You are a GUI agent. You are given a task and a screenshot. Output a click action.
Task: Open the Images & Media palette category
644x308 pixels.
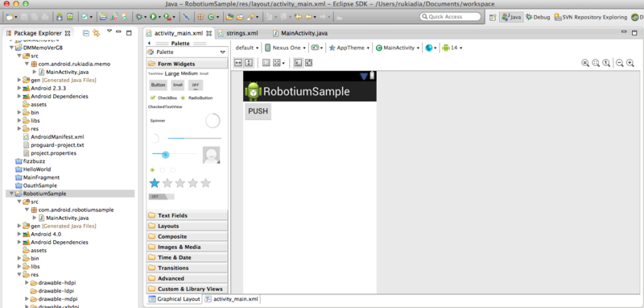click(187, 248)
